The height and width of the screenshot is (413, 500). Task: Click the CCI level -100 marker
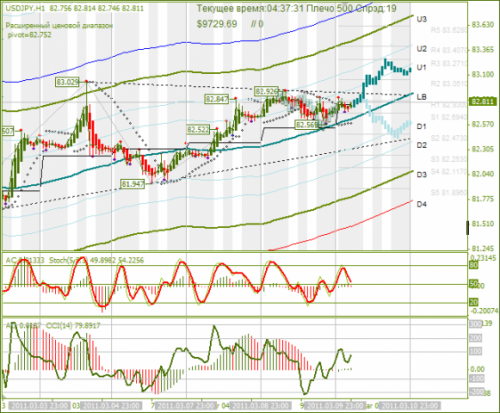[x=476, y=379]
